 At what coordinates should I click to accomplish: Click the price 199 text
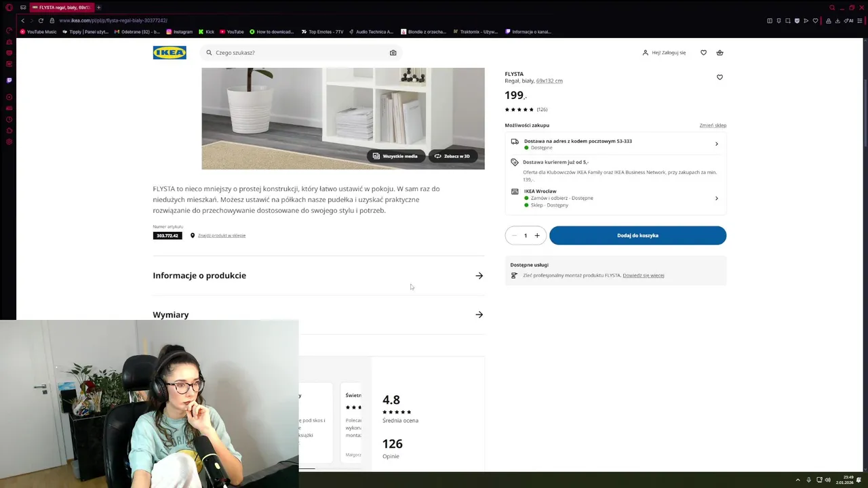click(515, 96)
